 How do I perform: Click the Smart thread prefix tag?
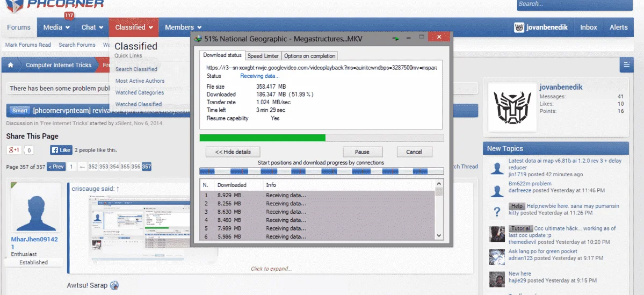pos(20,110)
